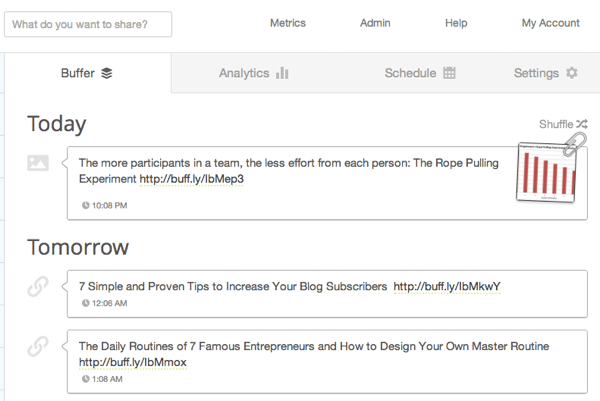Click the Analytics bar chart icon
Viewport: 600px width, 401px height.
click(282, 73)
